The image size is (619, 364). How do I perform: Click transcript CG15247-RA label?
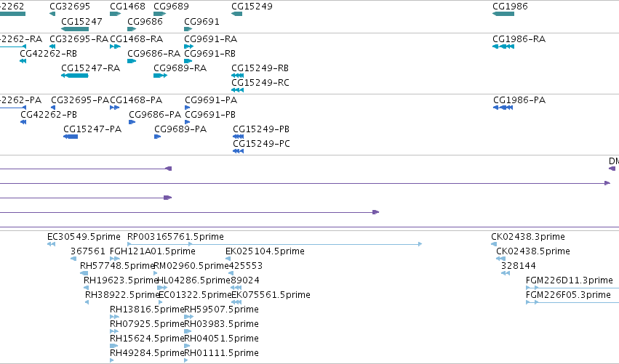[x=91, y=68]
